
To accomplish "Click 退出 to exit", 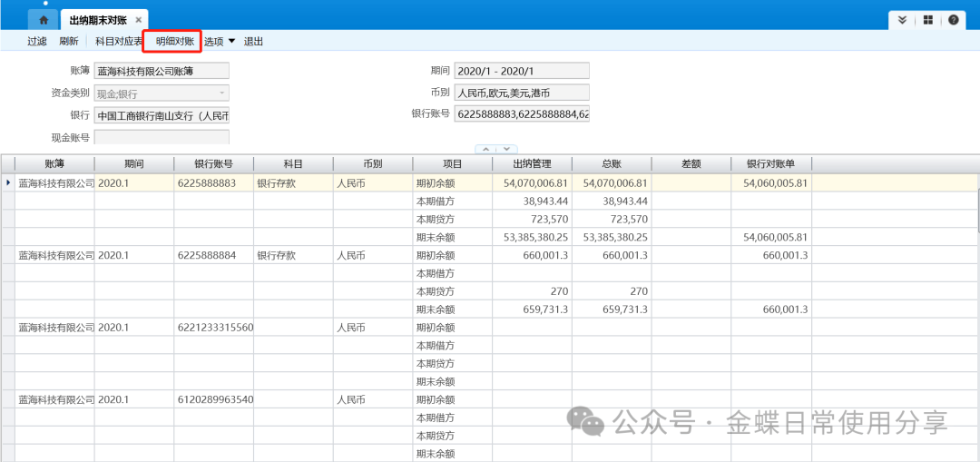I will pyautogui.click(x=253, y=41).
